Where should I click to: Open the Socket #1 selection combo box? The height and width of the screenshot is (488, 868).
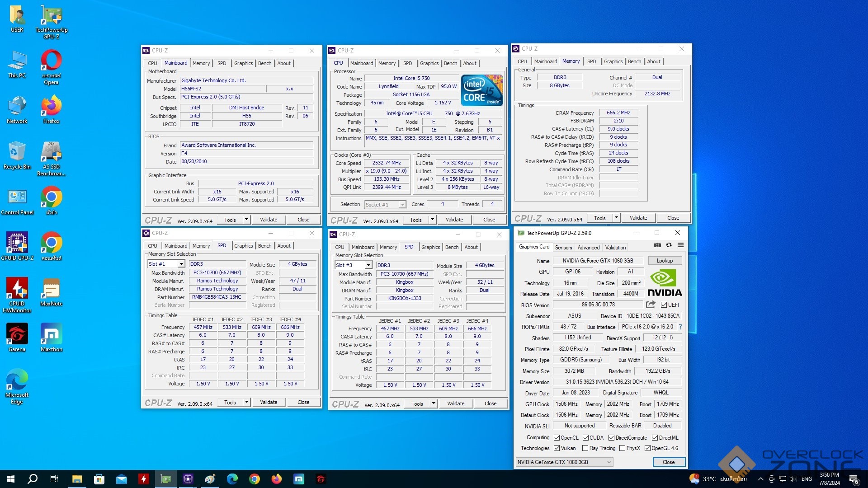pyautogui.click(x=385, y=205)
